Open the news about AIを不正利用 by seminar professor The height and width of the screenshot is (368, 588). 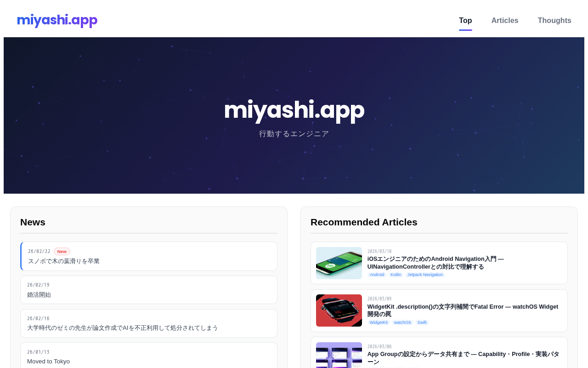[x=149, y=323]
